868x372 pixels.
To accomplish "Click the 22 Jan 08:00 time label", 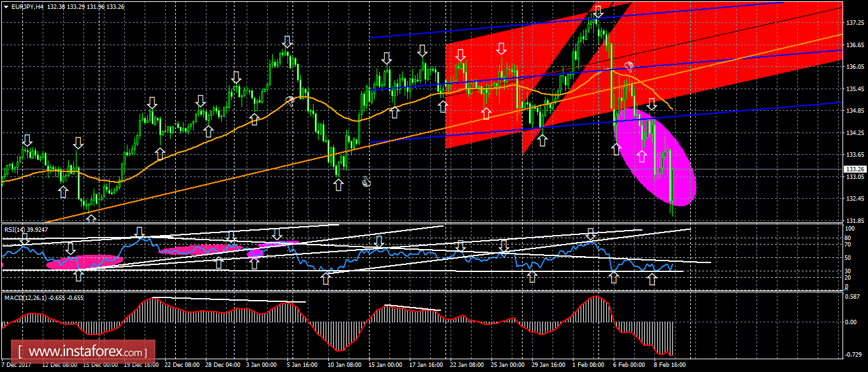I will click(468, 366).
